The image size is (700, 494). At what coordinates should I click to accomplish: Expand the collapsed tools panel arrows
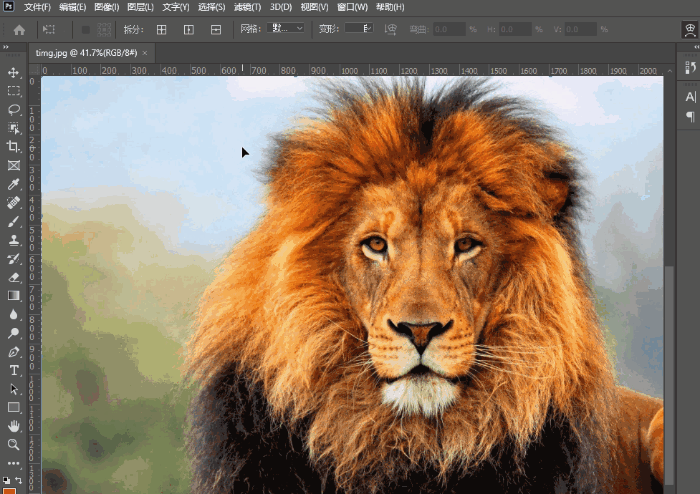[5, 47]
